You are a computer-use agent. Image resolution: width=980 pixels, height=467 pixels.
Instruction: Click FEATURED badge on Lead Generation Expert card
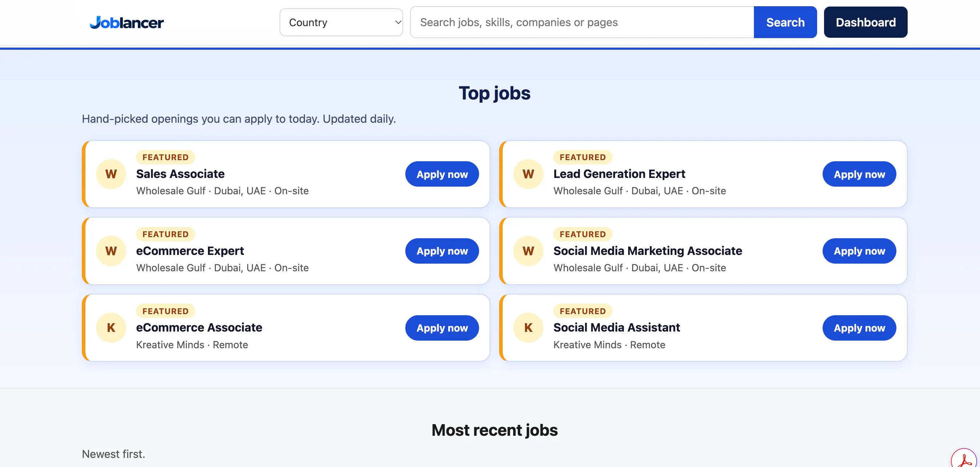point(582,157)
